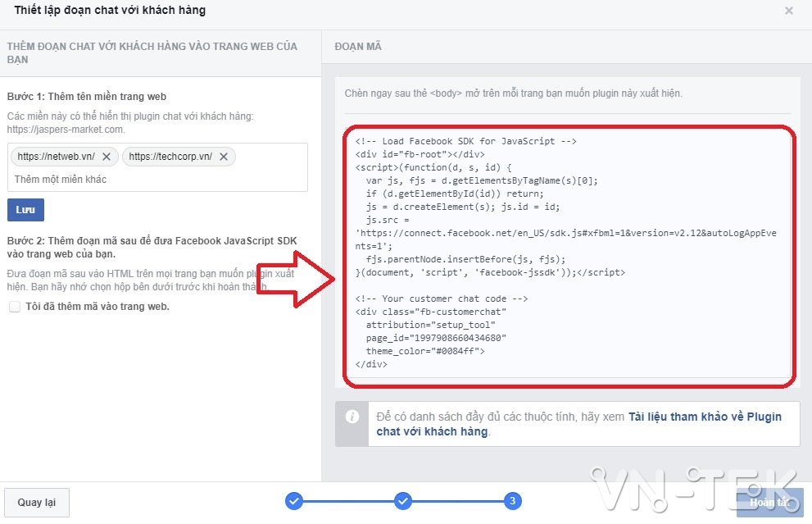Click the attribution="setup_tool" code line

(430, 325)
